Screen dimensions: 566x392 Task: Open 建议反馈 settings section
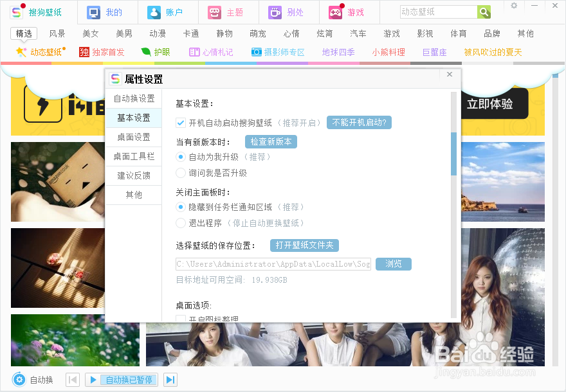point(134,175)
